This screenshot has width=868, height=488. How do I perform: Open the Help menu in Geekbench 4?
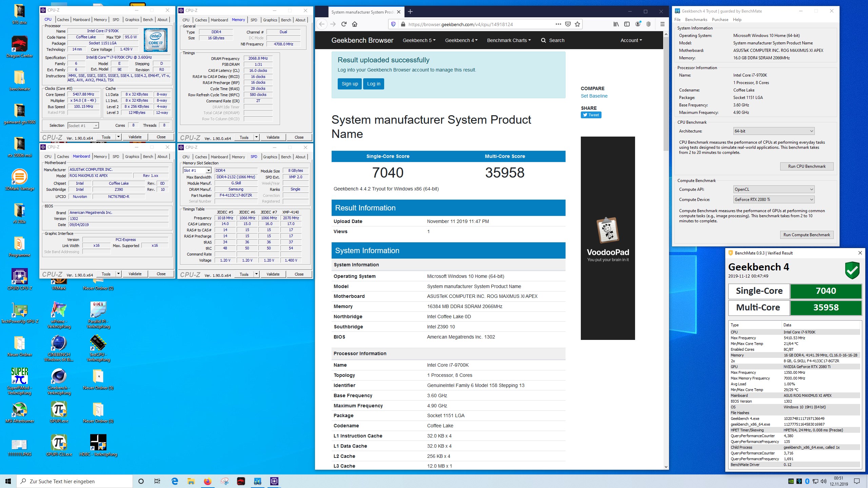(x=737, y=20)
